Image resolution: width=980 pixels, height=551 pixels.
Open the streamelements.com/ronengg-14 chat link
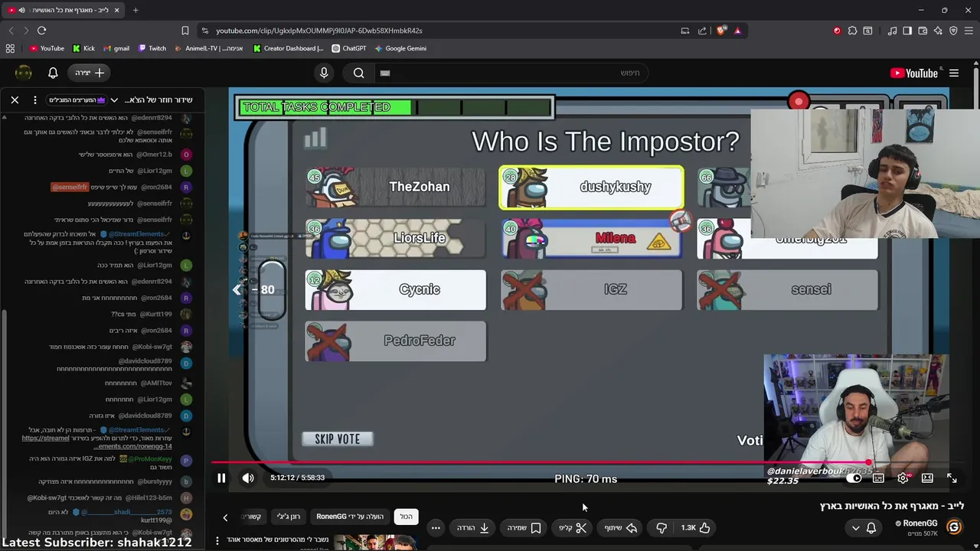pos(96,442)
